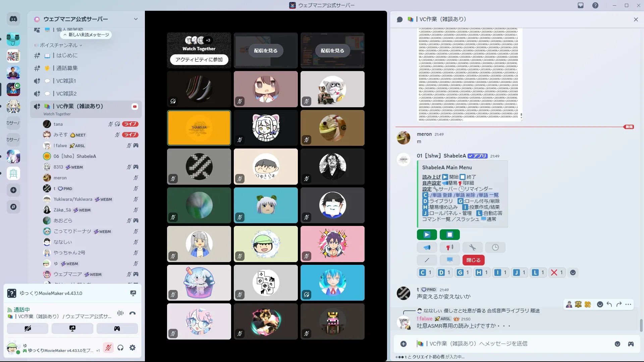Screen dimensions: 644x362
Task: Open Inbox icon in title bar
Action: pos(581,5)
